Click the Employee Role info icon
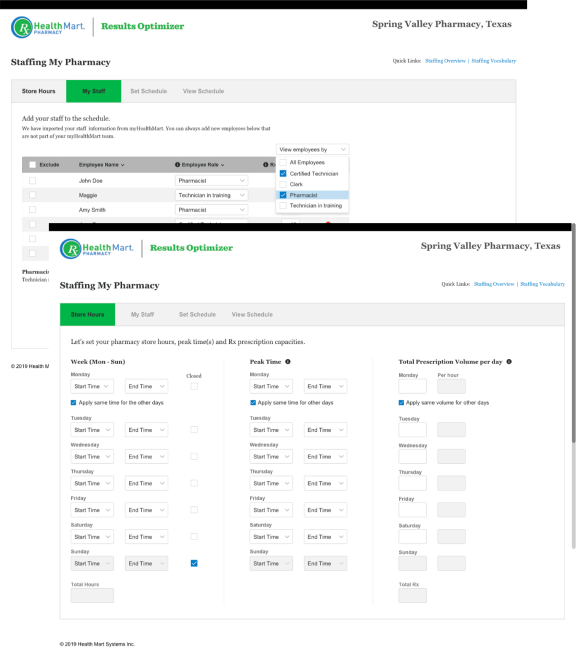This screenshot has height=662, width=576. click(177, 165)
